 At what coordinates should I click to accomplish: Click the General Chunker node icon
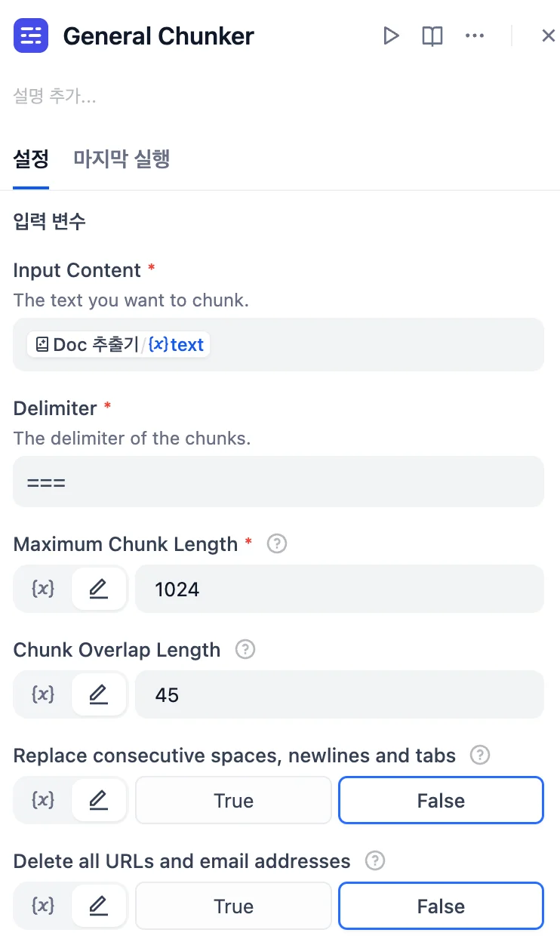[x=31, y=35]
